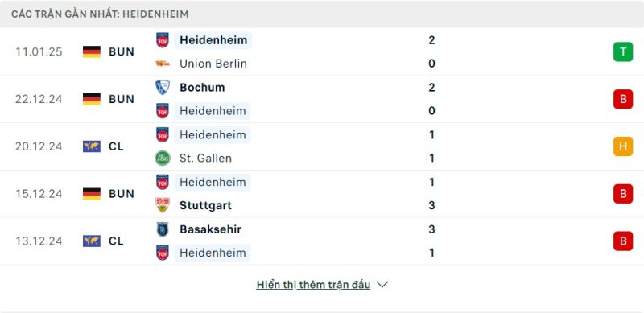Click yellow H draw badge
This screenshot has width=644, height=313.
coord(623,146)
